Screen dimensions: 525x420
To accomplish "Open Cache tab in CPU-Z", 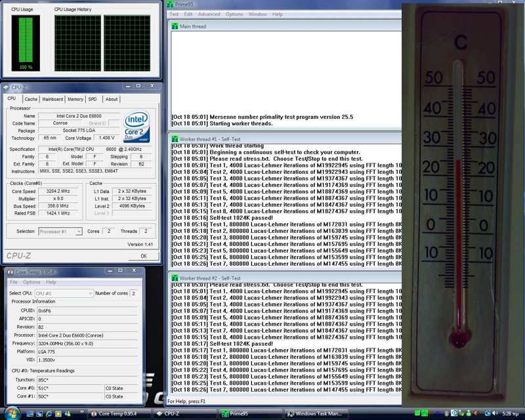I will pos(31,99).
